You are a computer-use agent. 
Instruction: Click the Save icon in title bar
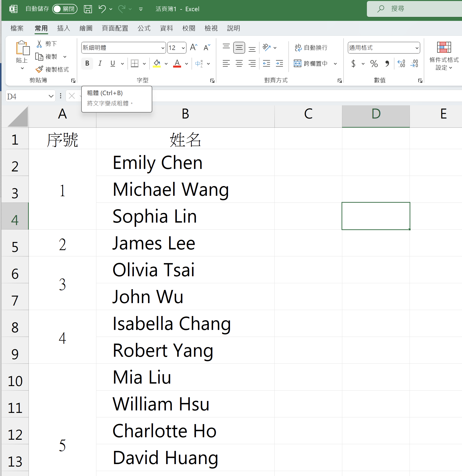pos(88,9)
